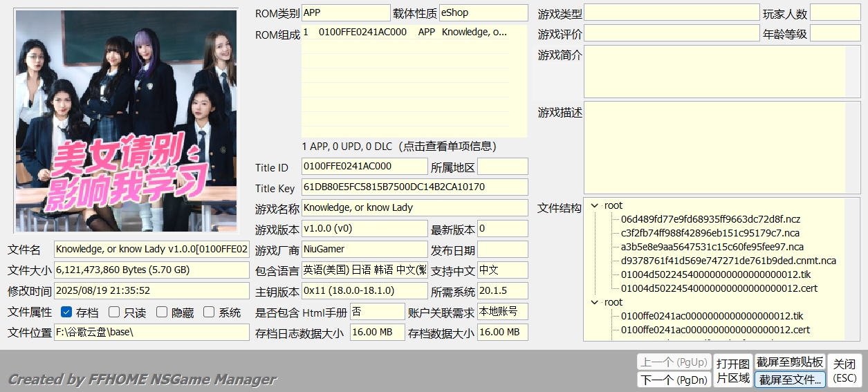
Task: Collapse the first root tree node
Action: 595,205
